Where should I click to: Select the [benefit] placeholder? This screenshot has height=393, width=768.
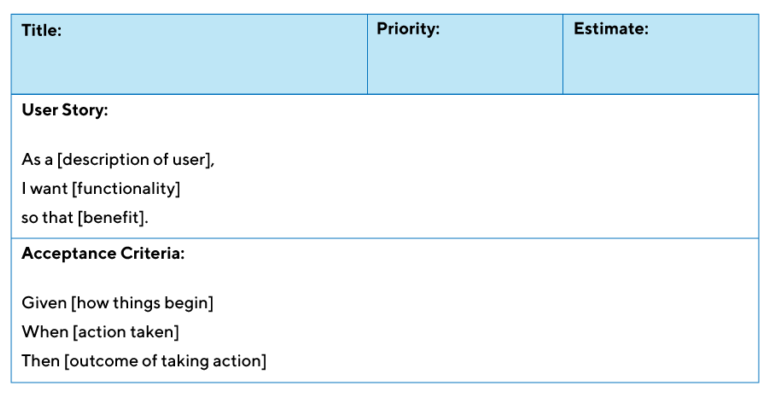(x=112, y=218)
